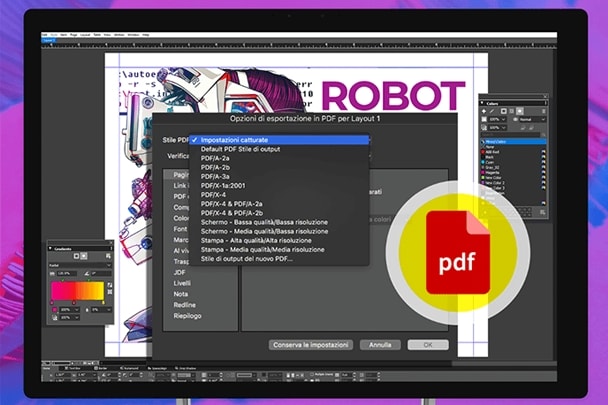Select the background color icon in Colors panel
608x405 pixels.
pyautogui.click(x=520, y=111)
